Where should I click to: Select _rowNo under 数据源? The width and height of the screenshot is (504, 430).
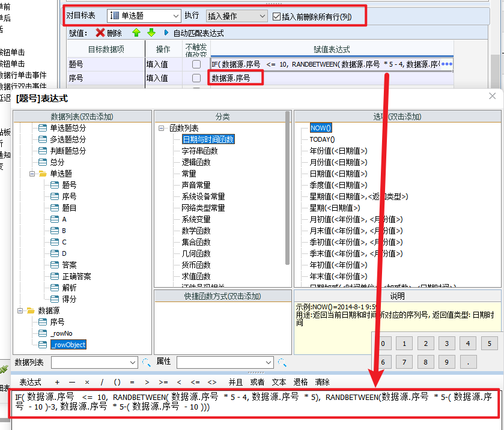pyautogui.click(x=61, y=333)
